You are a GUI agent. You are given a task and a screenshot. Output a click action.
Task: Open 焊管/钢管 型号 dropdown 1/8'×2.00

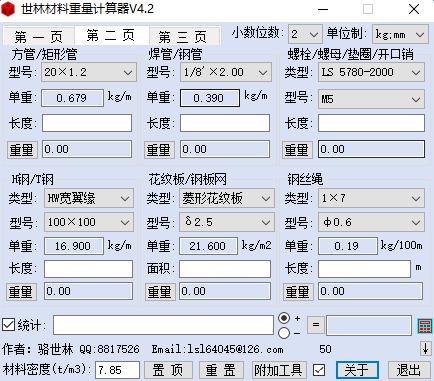pyautogui.click(x=226, y=72)
